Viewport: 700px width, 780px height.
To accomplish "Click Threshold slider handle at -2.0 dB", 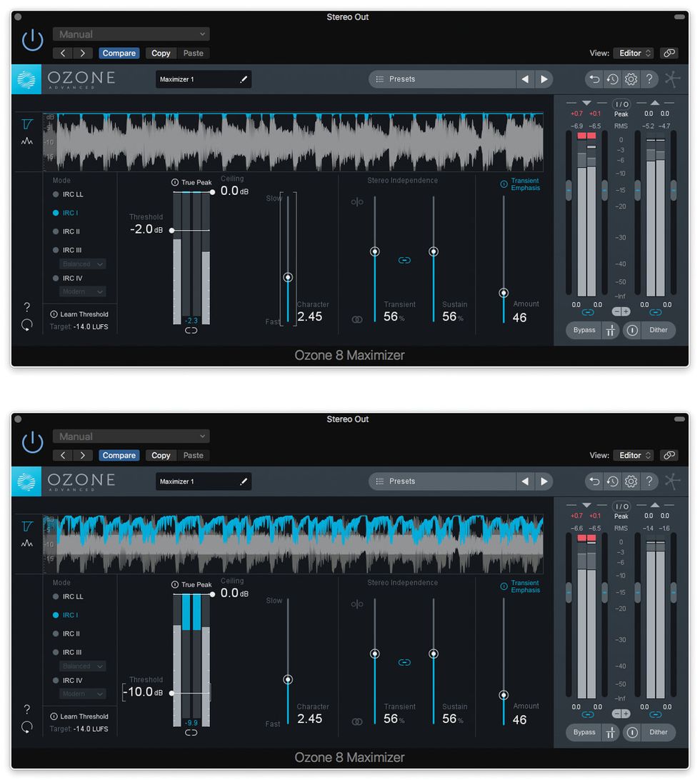I will pyautogui.click(x=171, y=230).
